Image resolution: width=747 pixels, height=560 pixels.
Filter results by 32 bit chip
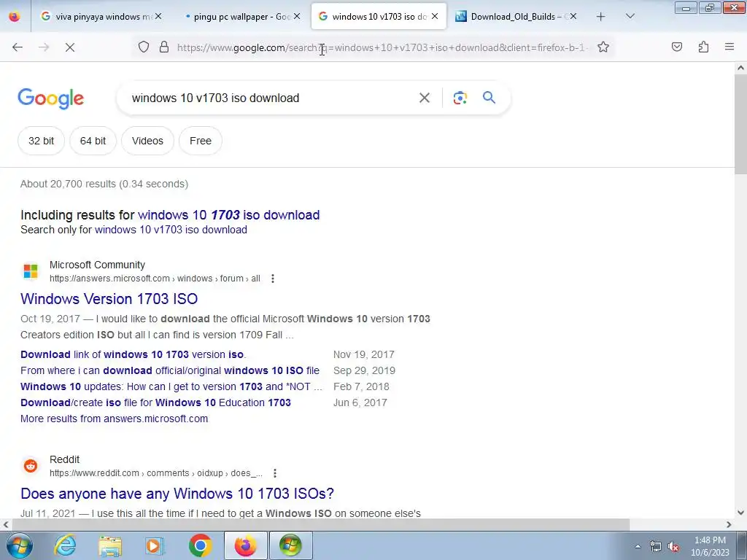[x=41, y=141]
